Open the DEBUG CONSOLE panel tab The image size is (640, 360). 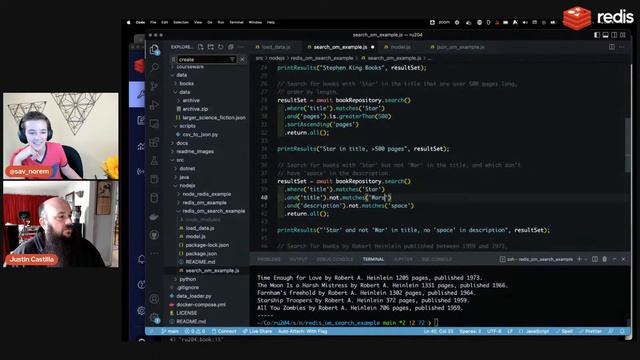pyautogui.click(x=335, y=260)
